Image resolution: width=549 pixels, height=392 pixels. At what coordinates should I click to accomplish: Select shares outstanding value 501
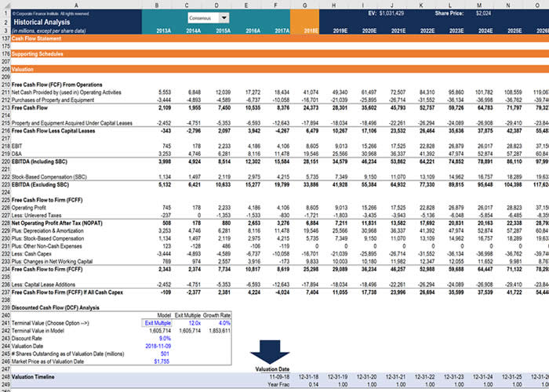pyautogui.click(x=157, y=354)
